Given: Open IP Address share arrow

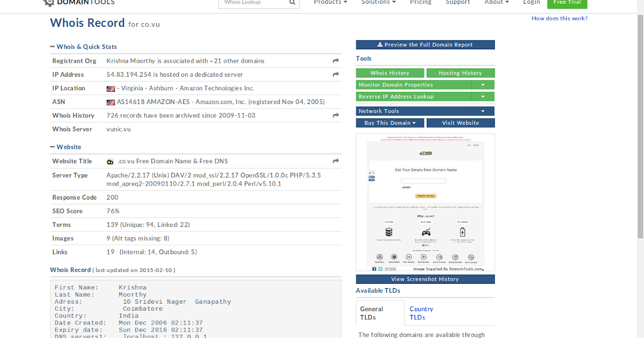Looking at the screenshot, I should click(336, 75).
